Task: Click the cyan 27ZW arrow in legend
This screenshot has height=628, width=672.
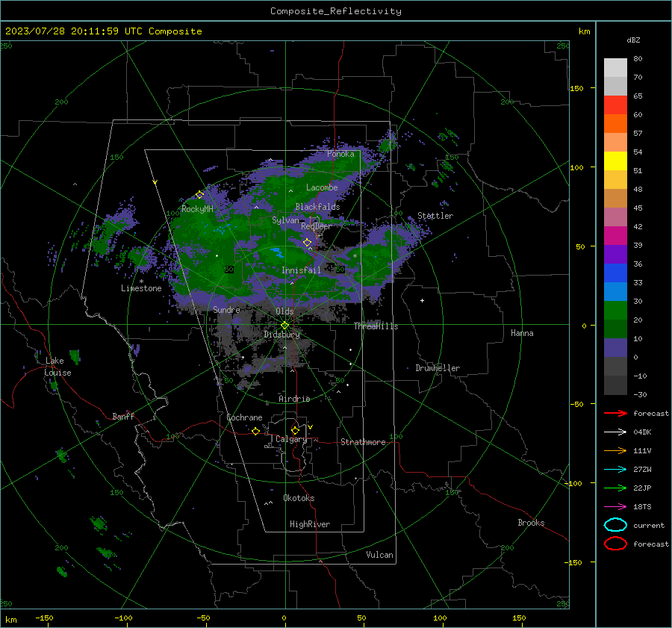Action: coord(615,470)
